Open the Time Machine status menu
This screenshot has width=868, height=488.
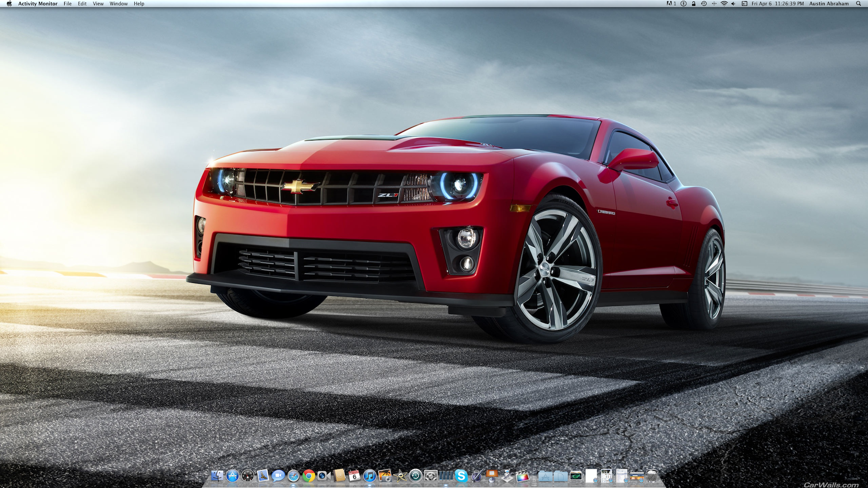pyautogui.click(x=704, y=4)
